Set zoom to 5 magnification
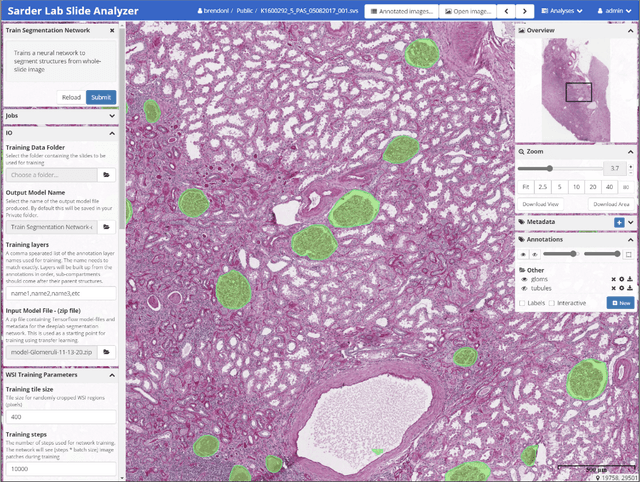The width and height of the screenshot is (640, 482). point(560,187)
